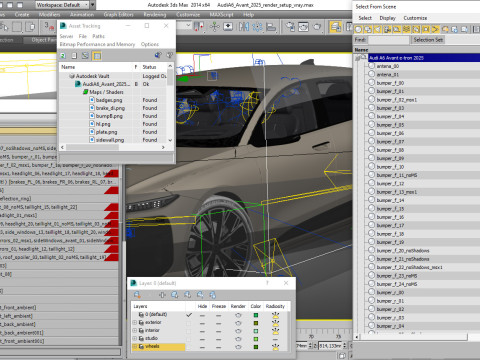Viewport: 480px width, 360px height.
Task: Select bumper_f_11_noMS in the scene list
Action: [397, 175]
